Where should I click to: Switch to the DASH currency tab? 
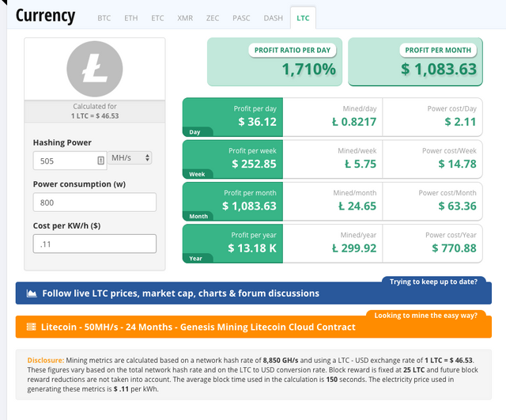pyautogui.click(x=273, y=18)
